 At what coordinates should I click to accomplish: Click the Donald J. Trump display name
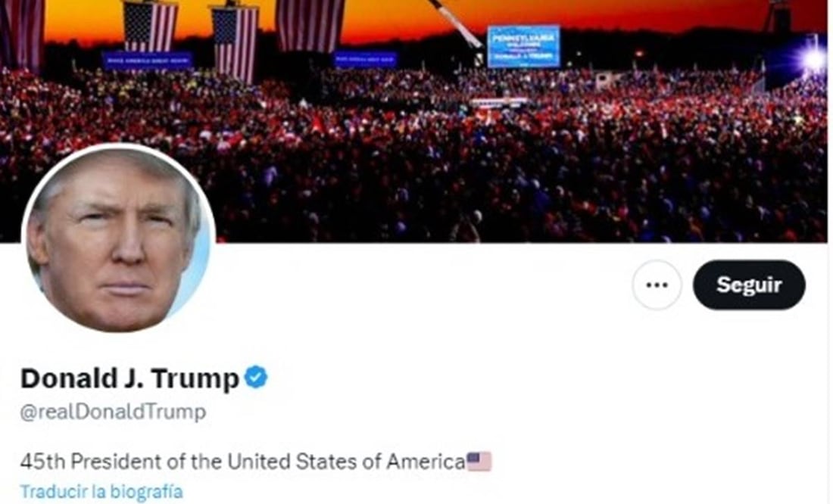[129, 378]
